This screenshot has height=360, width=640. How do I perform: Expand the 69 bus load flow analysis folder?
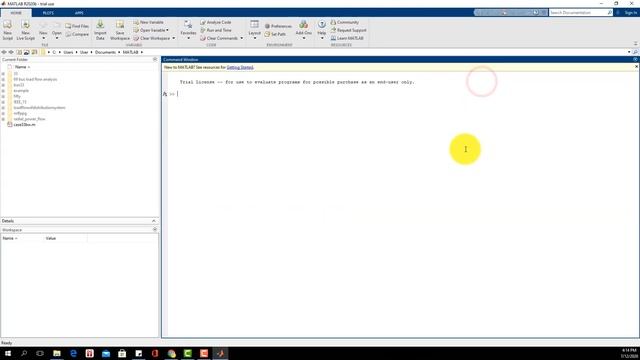[3, 80]
